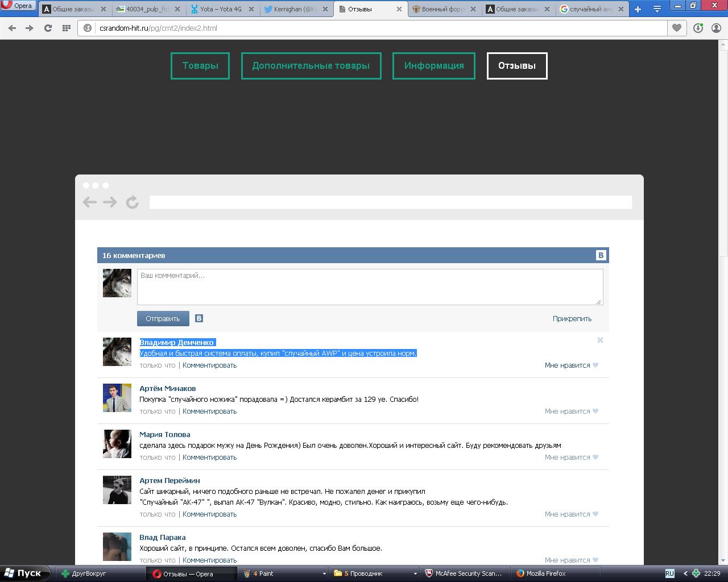Click the Прикрепить attachment link
This screenshot has height=582, width=728.
tap(572, 319)
